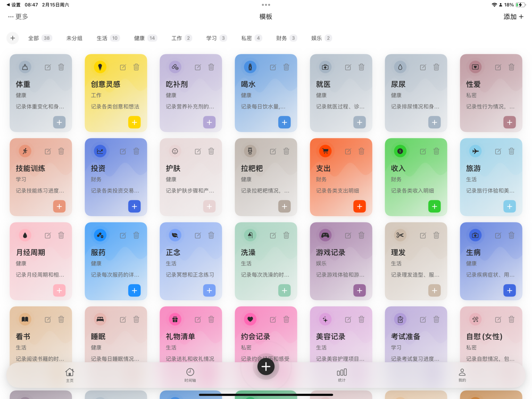Edit the 看书 template
This screenshot has height=399, width=532.
(x=48, y=319)
